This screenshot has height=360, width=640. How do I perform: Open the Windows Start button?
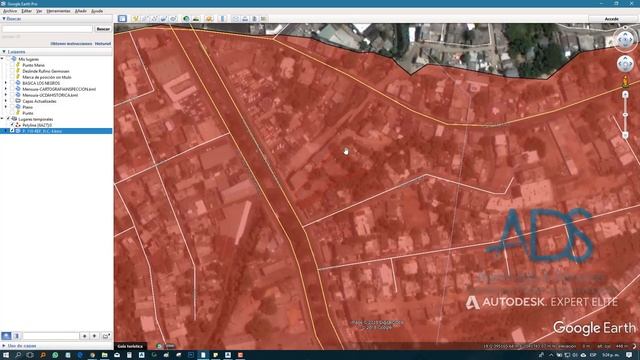click(6, 356)
